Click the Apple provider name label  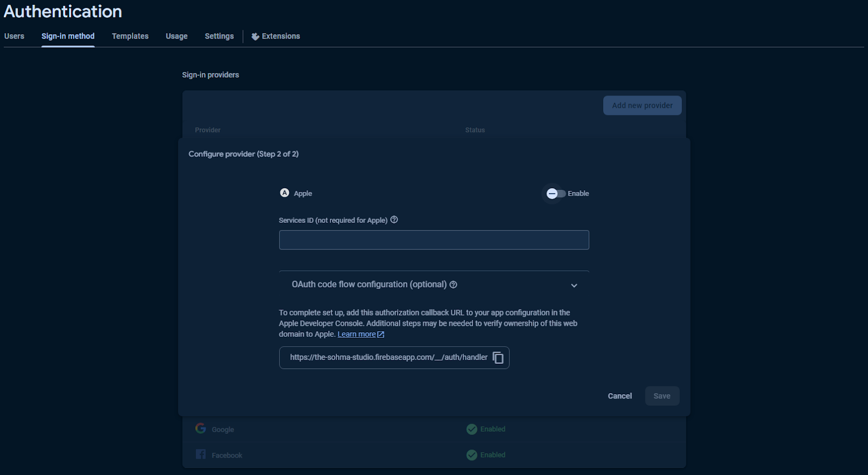pyautogui.click(x=303, y=194)
